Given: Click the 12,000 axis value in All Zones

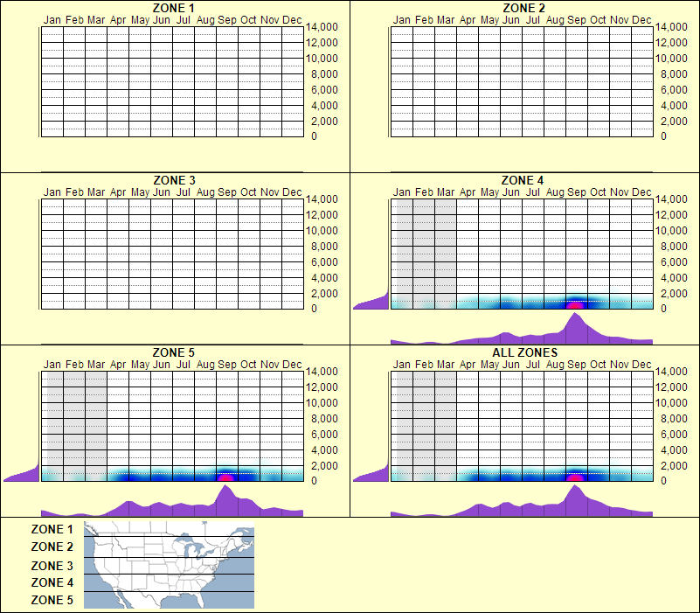Looking at the screenshot, I should 671,387.
